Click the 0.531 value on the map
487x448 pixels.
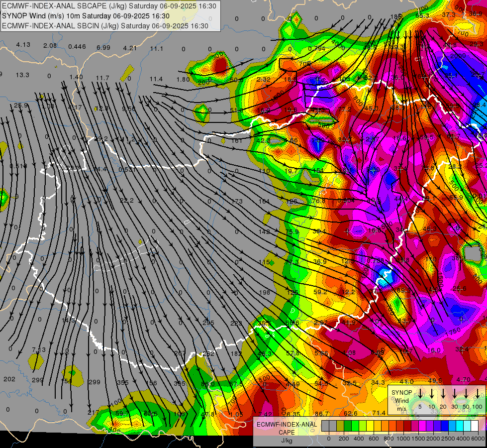point(127,169)
